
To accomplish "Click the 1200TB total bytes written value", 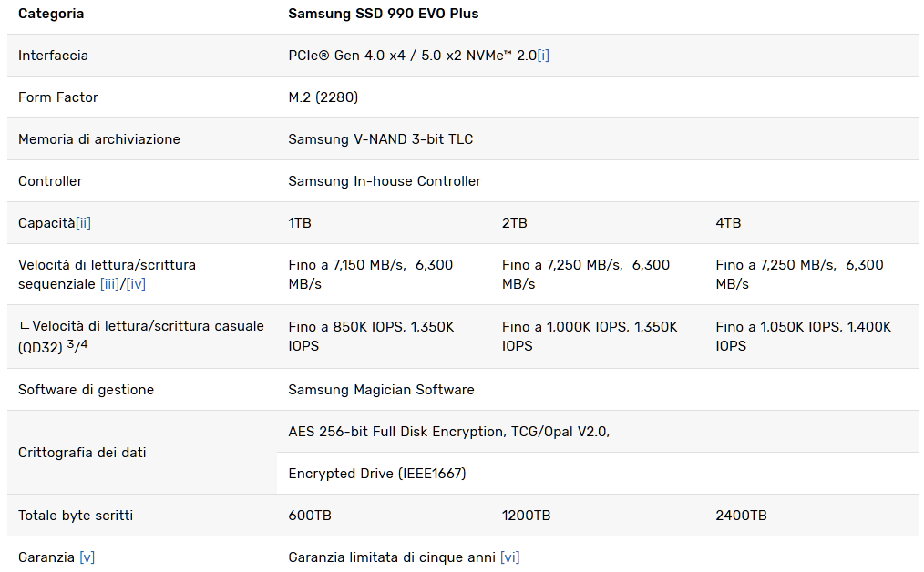I will (526, 516).
